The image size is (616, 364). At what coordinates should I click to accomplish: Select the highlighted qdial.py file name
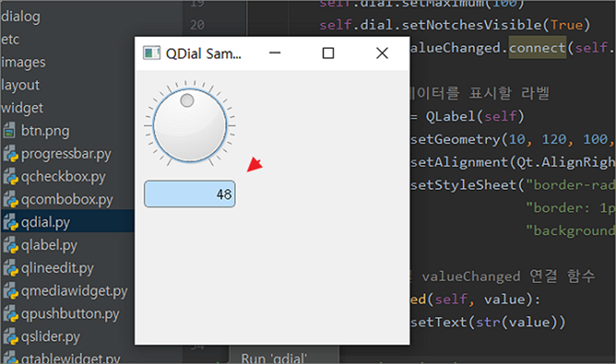pyautogui.click(x=46, y=222)
